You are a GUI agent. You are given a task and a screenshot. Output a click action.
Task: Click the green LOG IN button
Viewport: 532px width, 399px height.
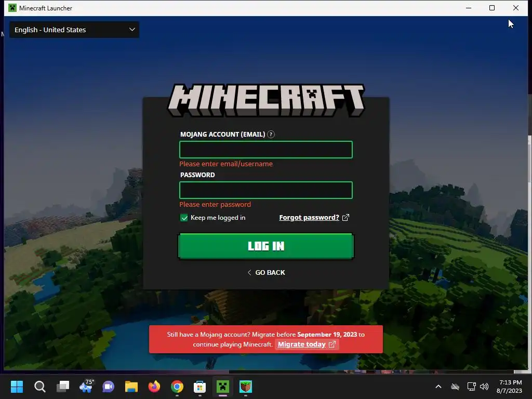pos(266,246)
